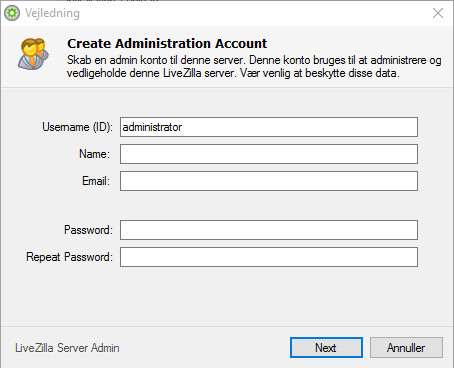The height and width of the screenshot is (368, 454).
Task: Click the Username (ID) input field
Action: 269,127
